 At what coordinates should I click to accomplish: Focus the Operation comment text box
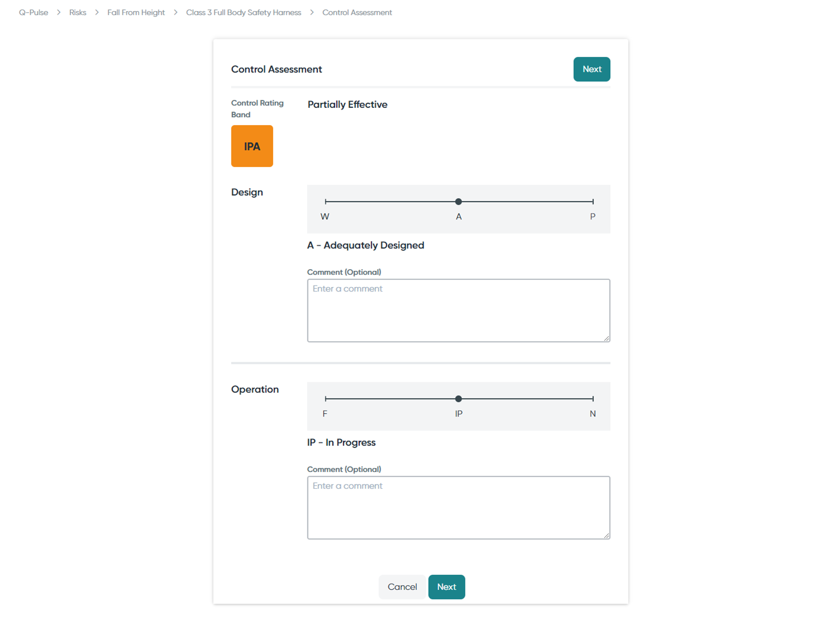pyautogui.click(x=458, y=508)
